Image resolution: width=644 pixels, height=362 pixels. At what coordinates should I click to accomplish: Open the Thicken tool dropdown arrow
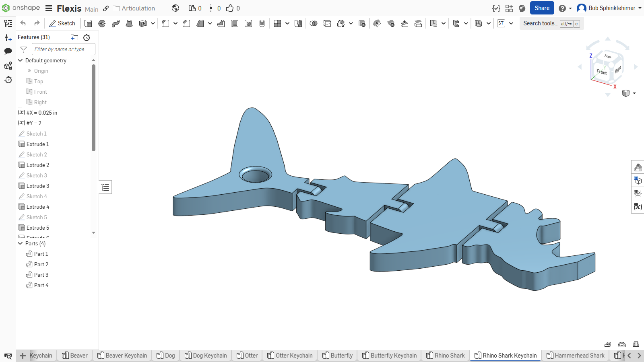153,23
